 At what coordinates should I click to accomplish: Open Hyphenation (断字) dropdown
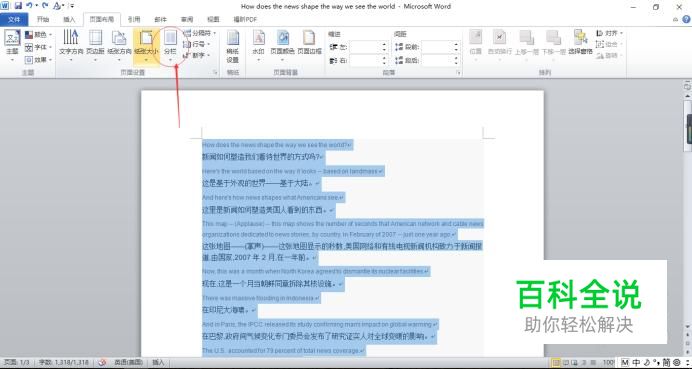click(196, 56)
